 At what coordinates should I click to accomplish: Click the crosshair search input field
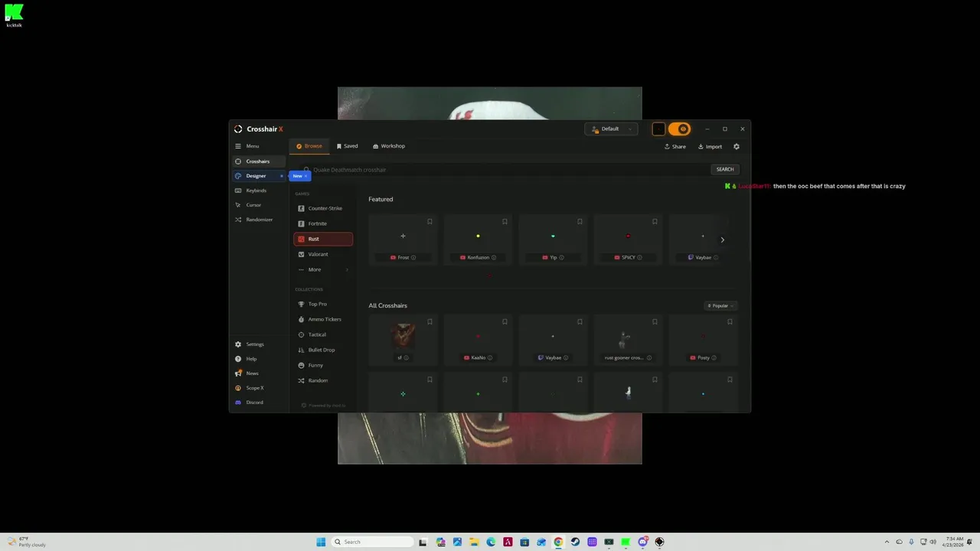tap(505, 170)
